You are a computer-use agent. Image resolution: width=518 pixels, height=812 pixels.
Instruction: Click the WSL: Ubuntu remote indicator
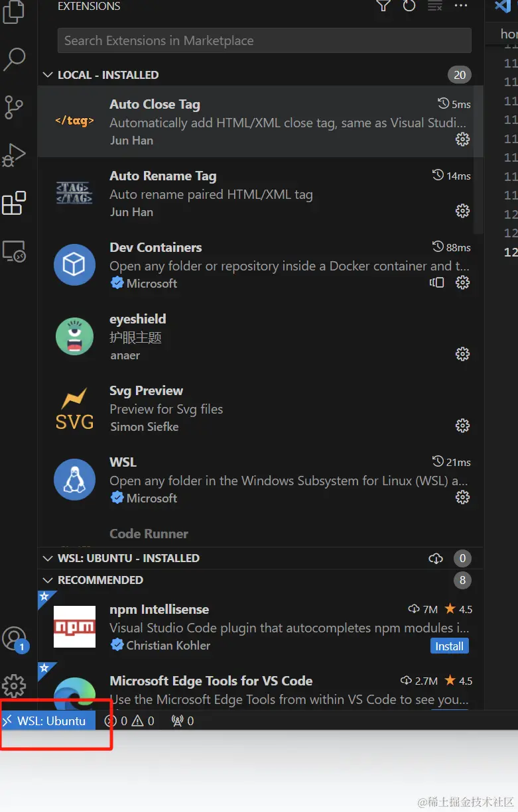48,721
